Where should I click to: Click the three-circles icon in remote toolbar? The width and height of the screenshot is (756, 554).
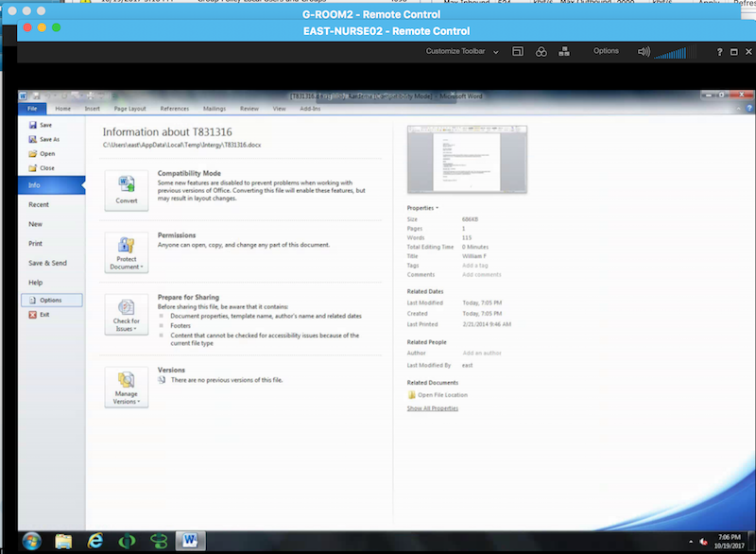[x=541, y=52]
